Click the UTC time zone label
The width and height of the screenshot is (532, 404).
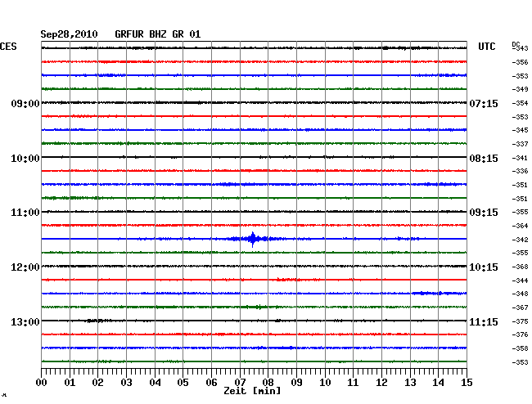click(x=486, y=47)
